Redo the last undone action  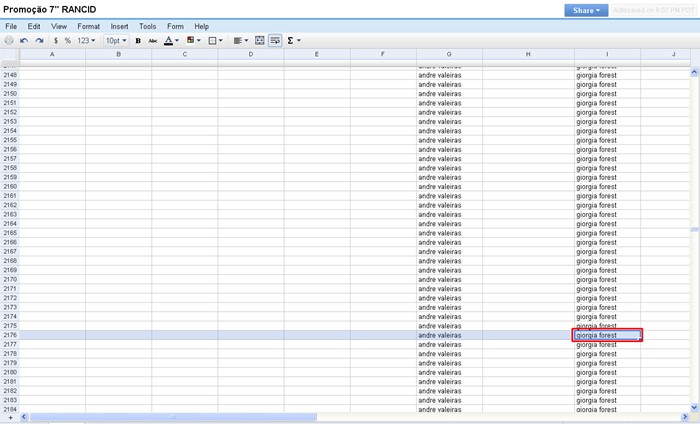(x=39, y=41)
